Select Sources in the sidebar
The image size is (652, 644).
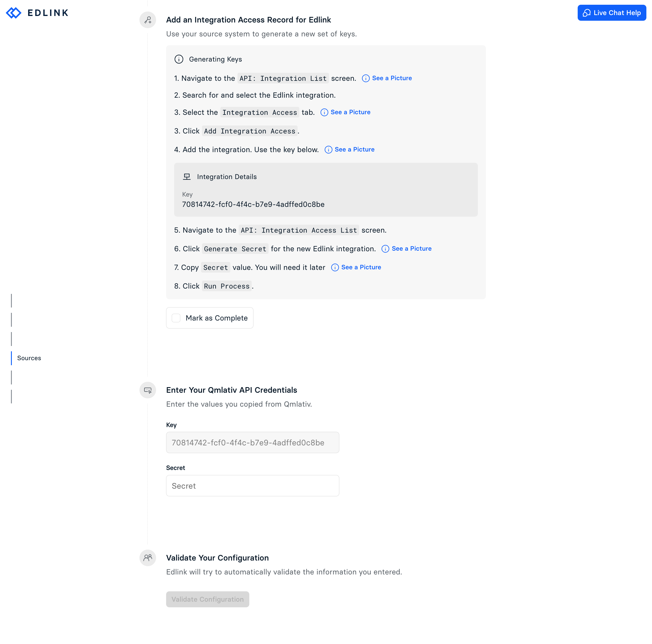(x=29, y=358)
